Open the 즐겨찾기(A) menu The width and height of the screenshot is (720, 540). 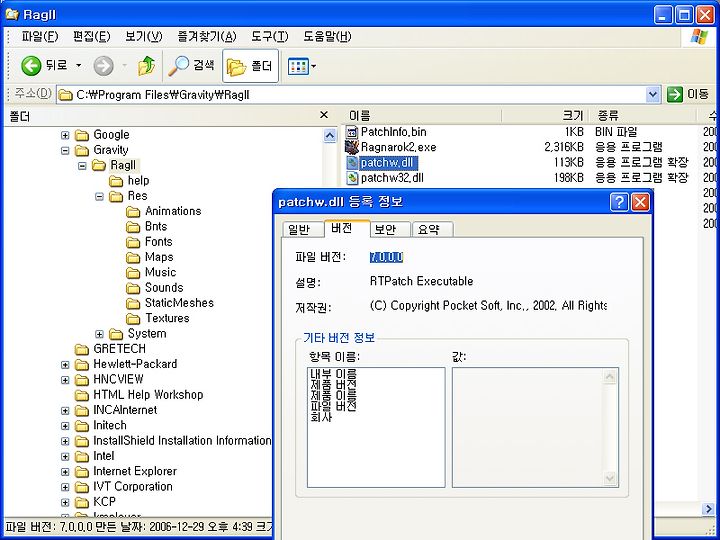[207, 37]
